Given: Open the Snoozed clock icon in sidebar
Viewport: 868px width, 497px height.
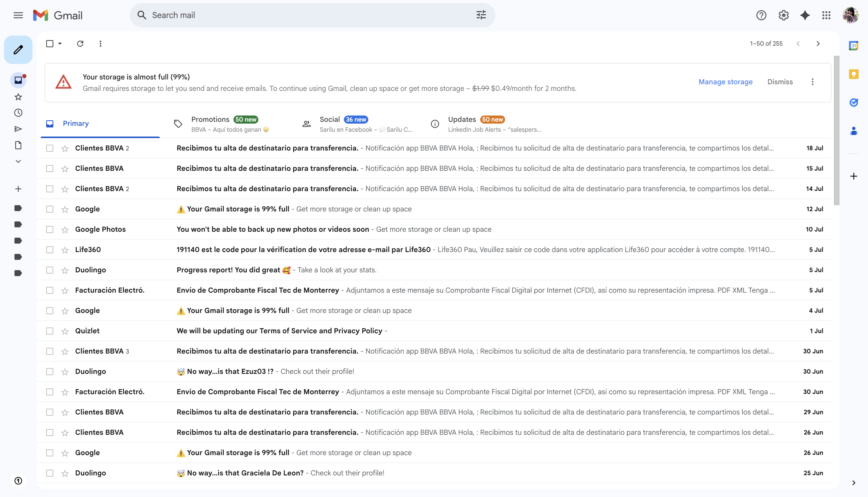Looking at the screenshot, I should pos(19,113).
